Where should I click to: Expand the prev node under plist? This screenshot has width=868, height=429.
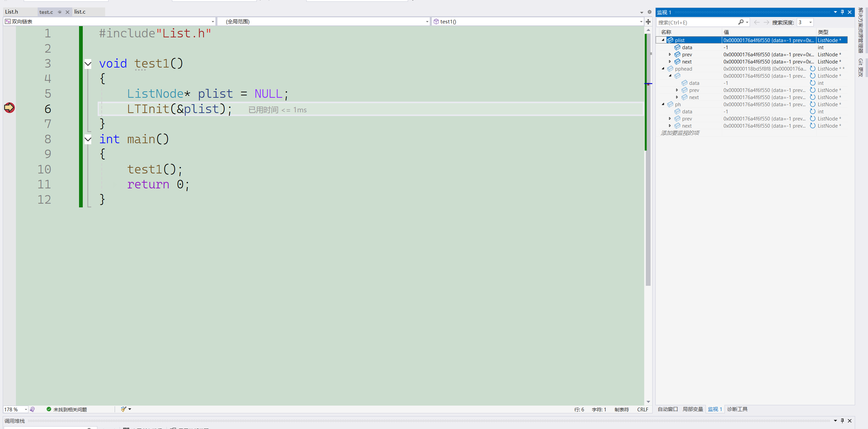pos(670,54)
